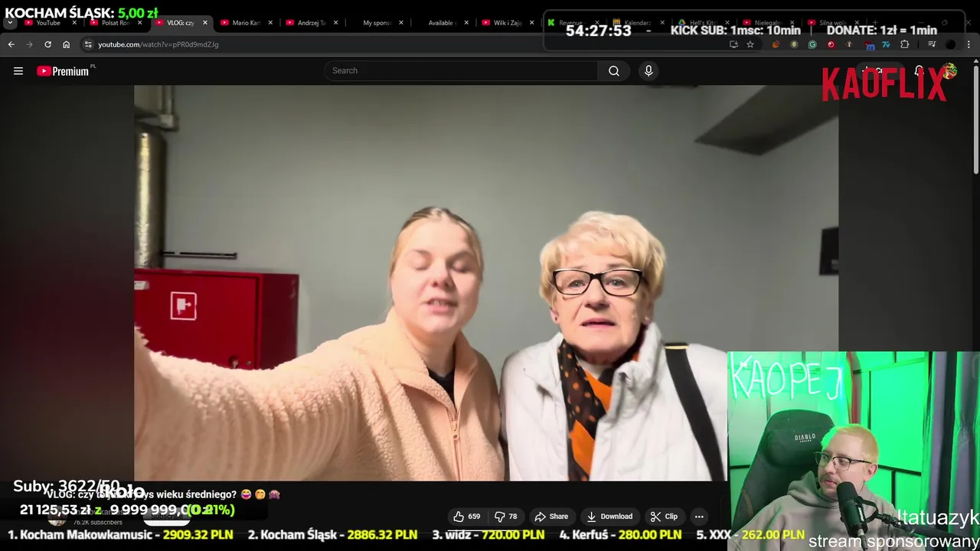Click the install app icon in address bar
Viewport: 980px width, 551px height.
[733, 44]
